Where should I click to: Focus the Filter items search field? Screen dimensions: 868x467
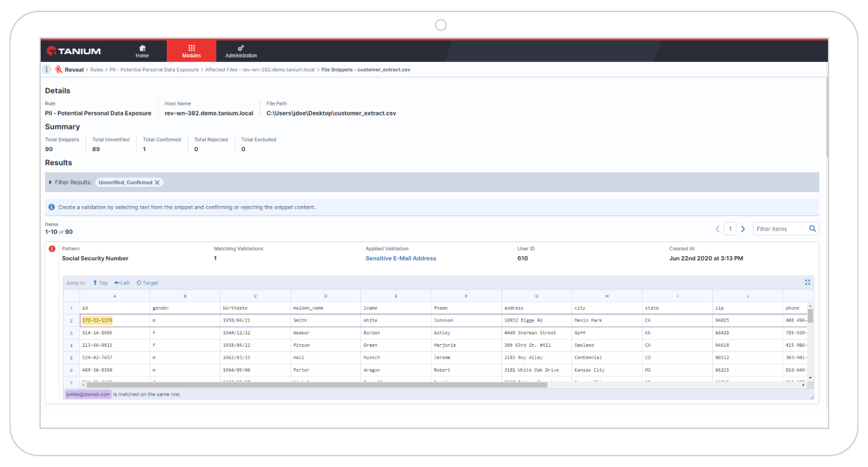coord(780,229)
